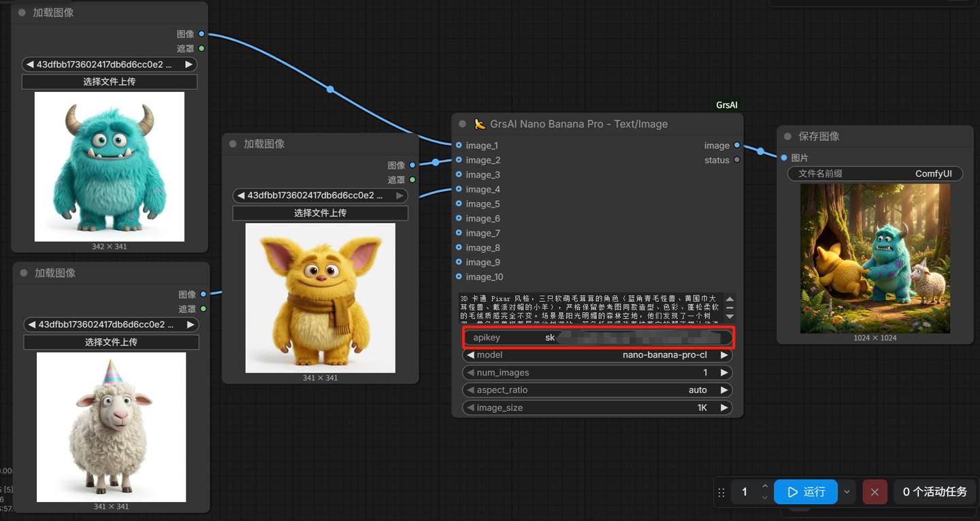The height and width of the screenshot is (521, 980).
Task: Select the yellow monster image preview
Action: click(321, 298)
